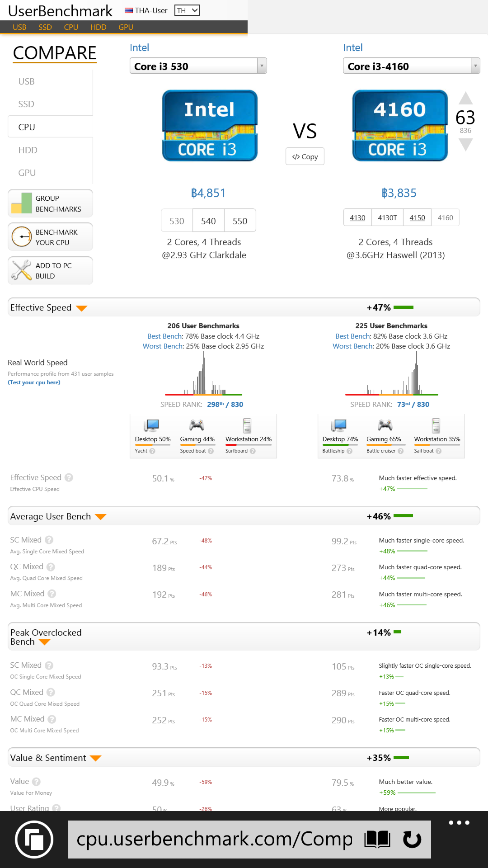The width and height of the screenshot is (488, 868).
Task: Click the Test your cpu here link
Action: 34,382
